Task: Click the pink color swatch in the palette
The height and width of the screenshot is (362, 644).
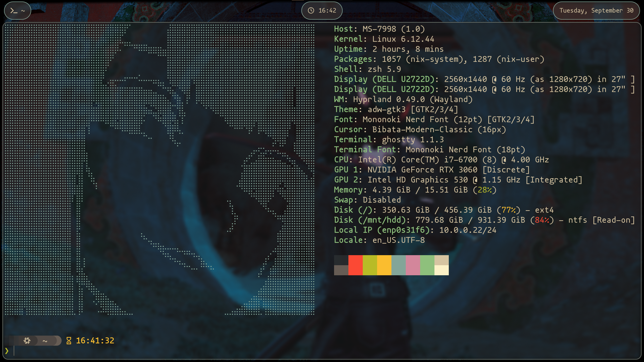Action: click(x=413, y=265)
